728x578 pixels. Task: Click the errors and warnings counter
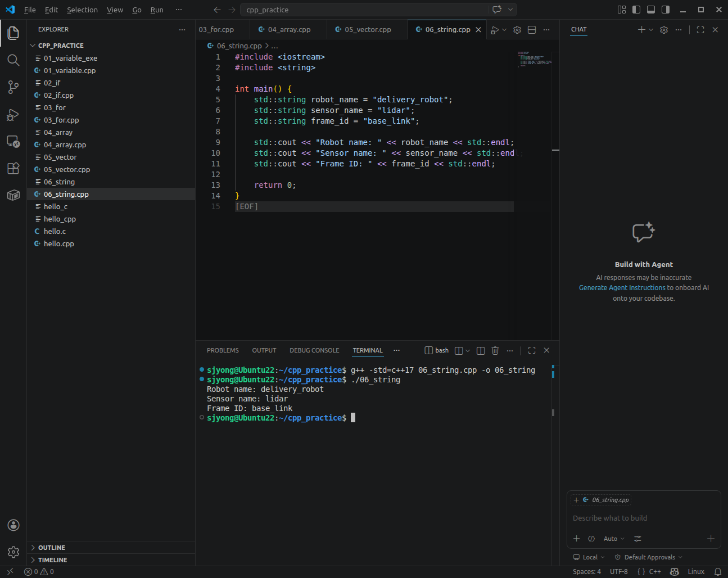pyautogui.click(x=39, y=572)
